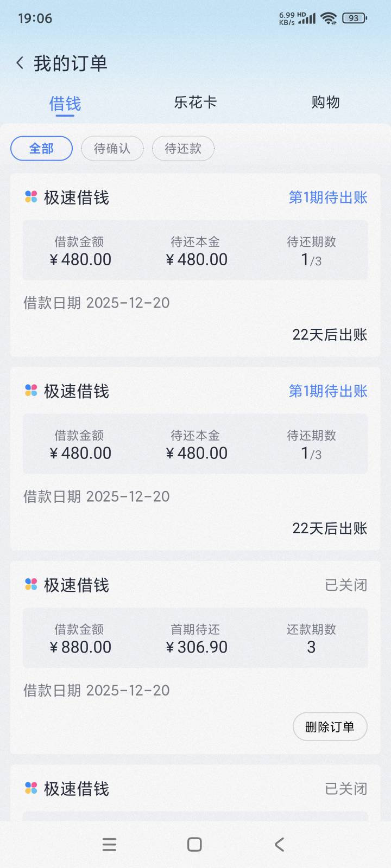Viewport: 391px width, 868px height.
Task: Tap the back arrow beside 我的订单
Action: (x=20, y=63)
